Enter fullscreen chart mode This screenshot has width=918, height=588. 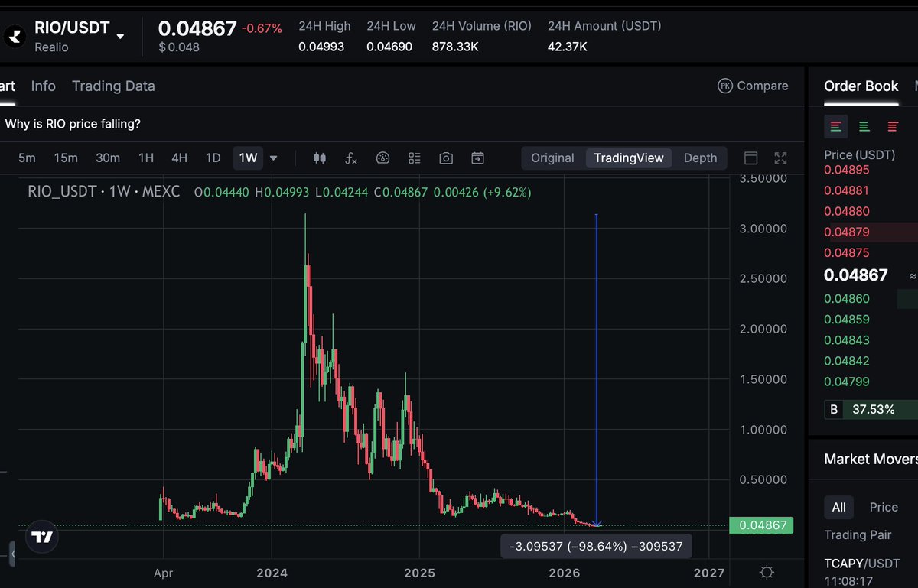point(781,158)
